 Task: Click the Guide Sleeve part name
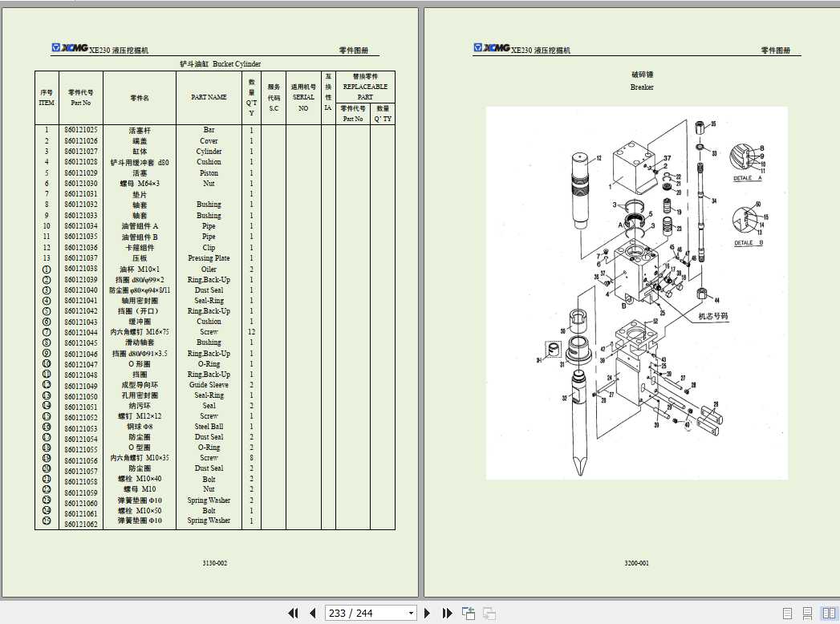(x=209, y=384)
